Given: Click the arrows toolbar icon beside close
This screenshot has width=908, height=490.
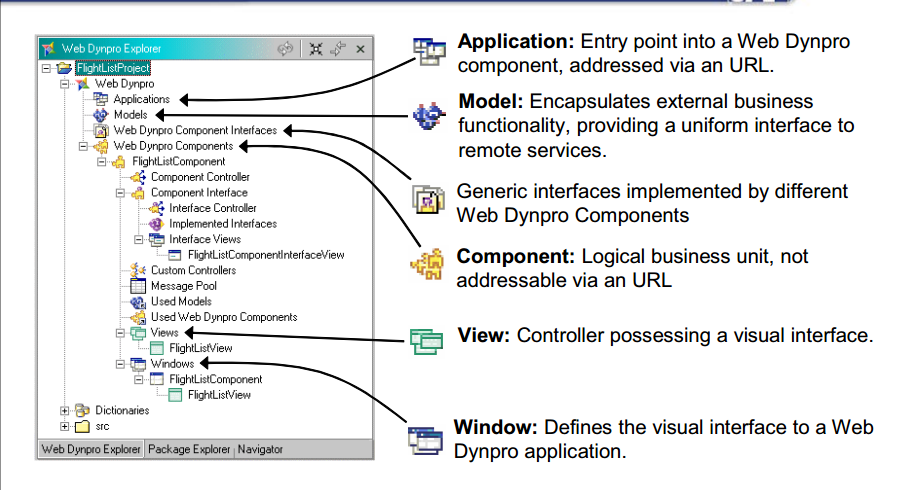Looking at the screenshot, I should [338, 49].
